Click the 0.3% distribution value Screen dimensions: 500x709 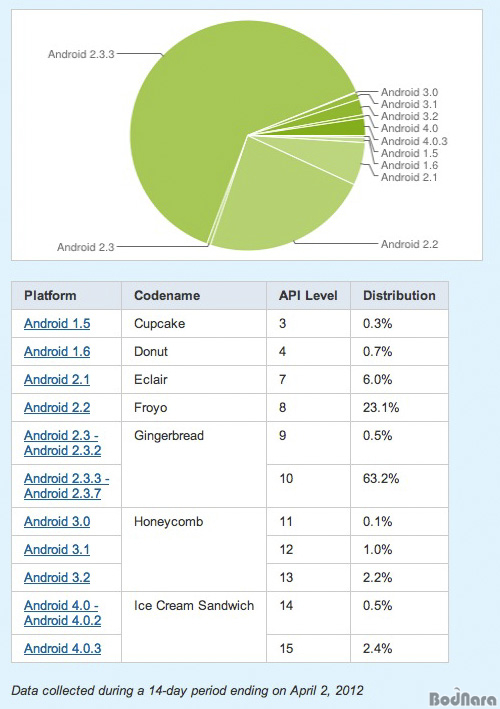tap(377, 323)
